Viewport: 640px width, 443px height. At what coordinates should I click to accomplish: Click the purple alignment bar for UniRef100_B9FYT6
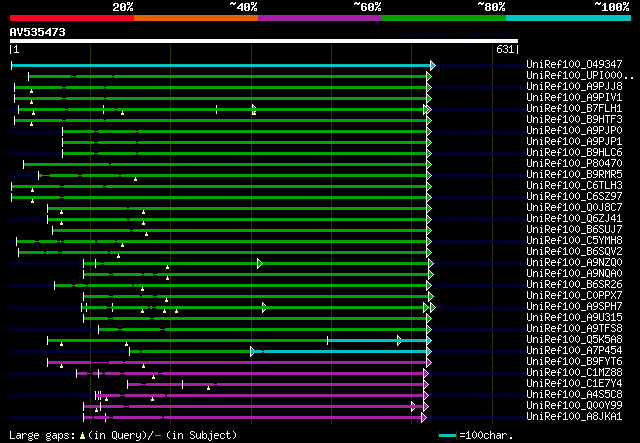[237, 363]
